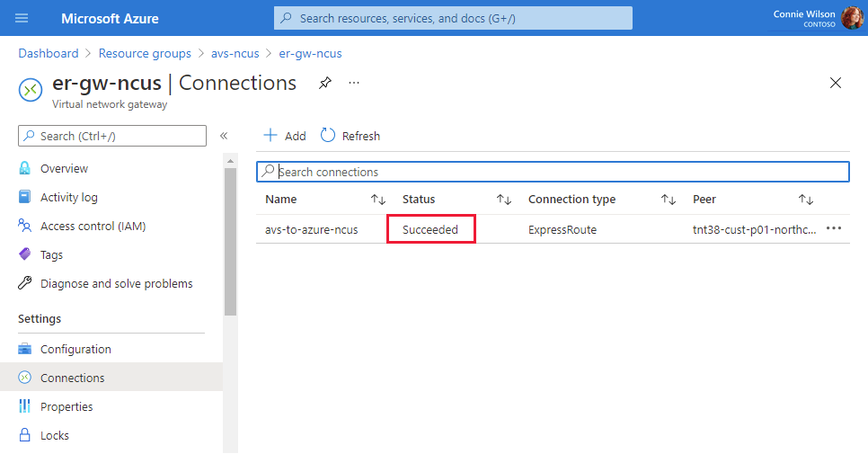This screenshot has width=868, height=454.
Task: Click the Refresh connections icon
Action: (x=328, y=136)
